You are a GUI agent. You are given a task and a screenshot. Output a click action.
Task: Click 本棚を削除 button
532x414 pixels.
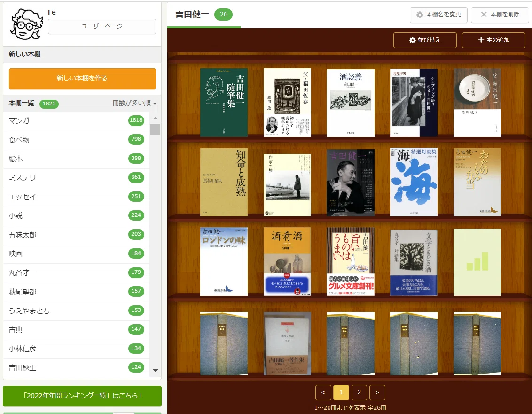(x=500, y=15)
